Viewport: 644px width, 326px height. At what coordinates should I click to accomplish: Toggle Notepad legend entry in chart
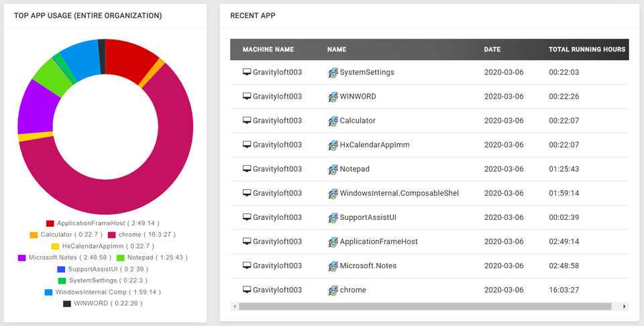click(x=146, y=258)
